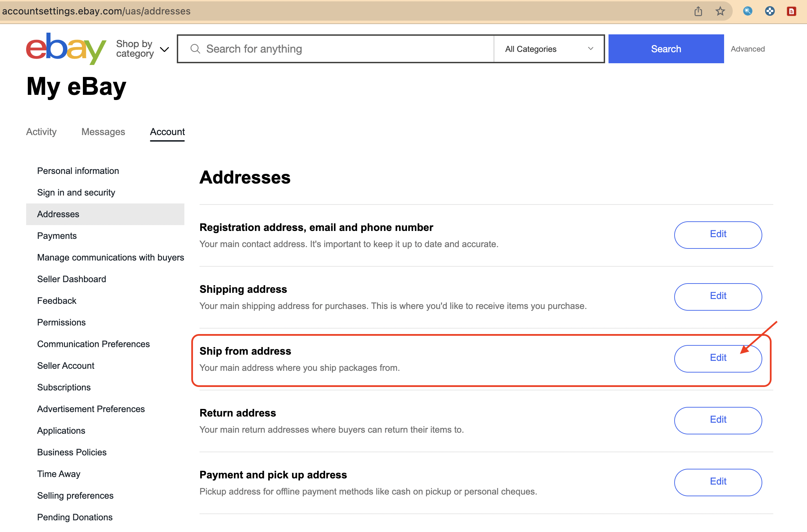Click the browser URL accountsettings.ebay.com/uas/addresses

coord(96,11)
